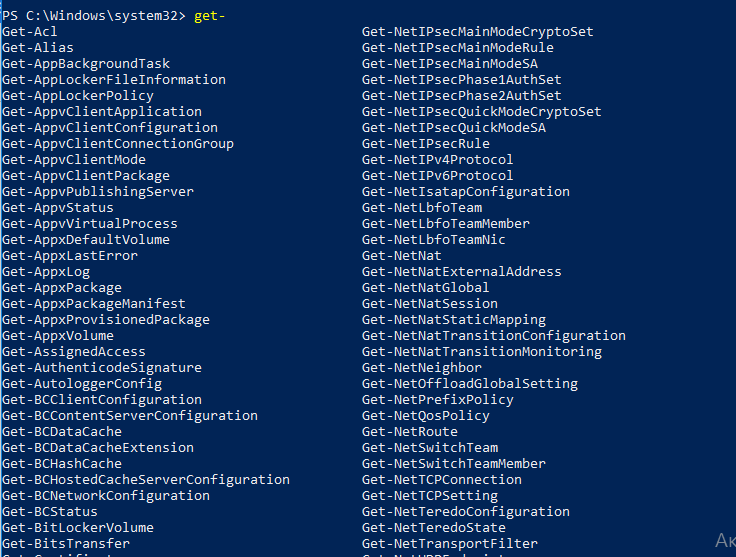Click Get-NetNeighbor in the list

[x=422, y=368]
